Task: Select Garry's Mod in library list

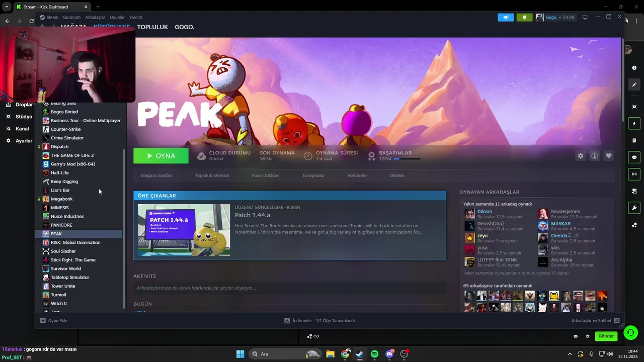Action: pyautogui.click(x=72, y=164)
